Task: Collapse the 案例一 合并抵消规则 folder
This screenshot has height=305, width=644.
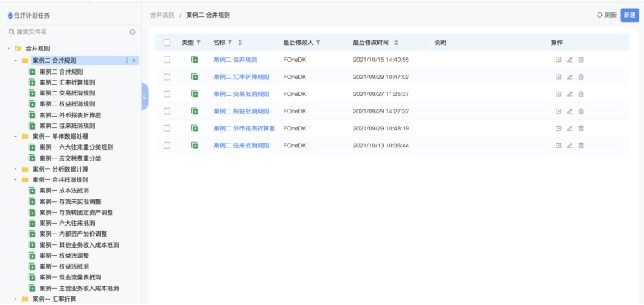Action: pos(15,180)
